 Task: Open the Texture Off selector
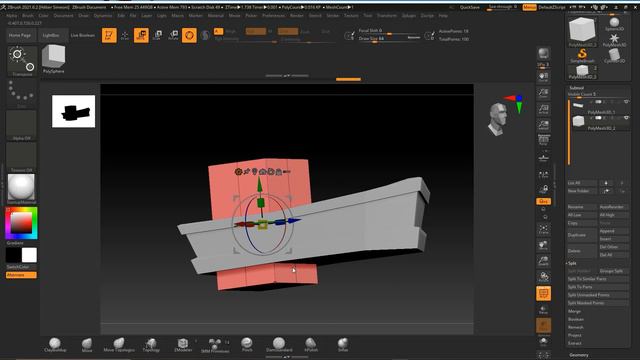coord(22,157)
